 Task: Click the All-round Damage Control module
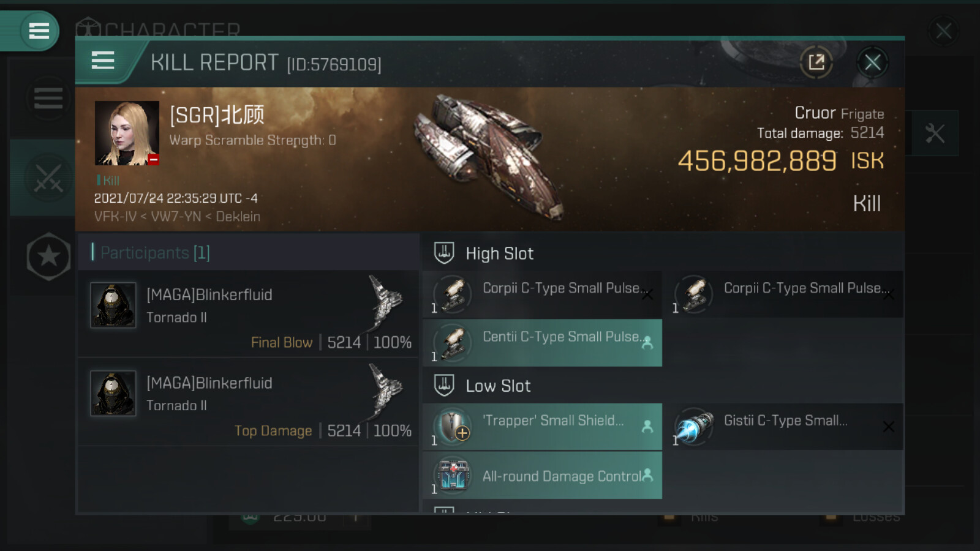(x=542, y=476)
